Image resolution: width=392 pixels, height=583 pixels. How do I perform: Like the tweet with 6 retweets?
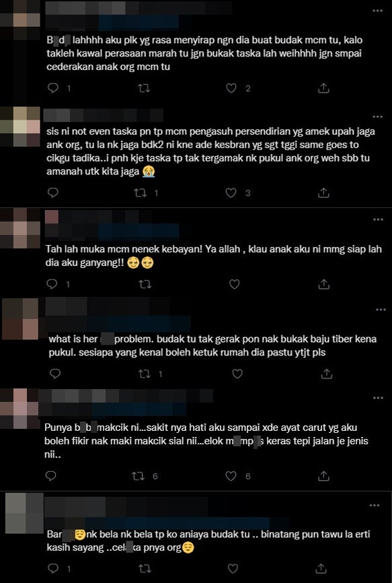pyautogui.click(x=231, y=475)
